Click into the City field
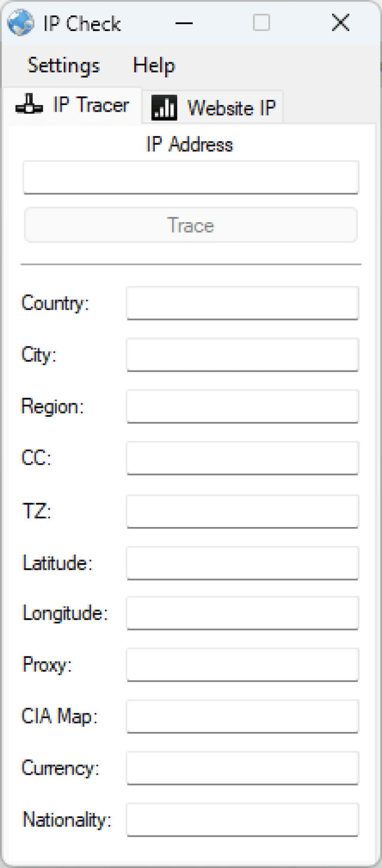 pyautogui.click(x=242, y=354)
